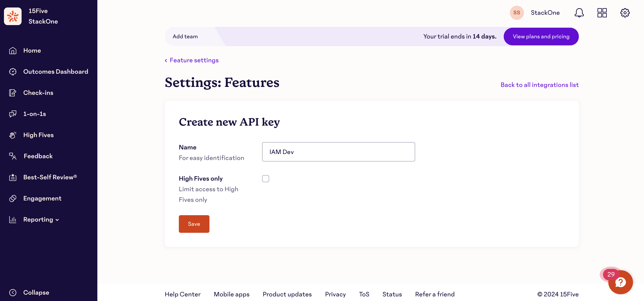Image resolution: width=644 pixels, height=301 pixels.
Task: Save the new API key
Action: pos(194,224)
